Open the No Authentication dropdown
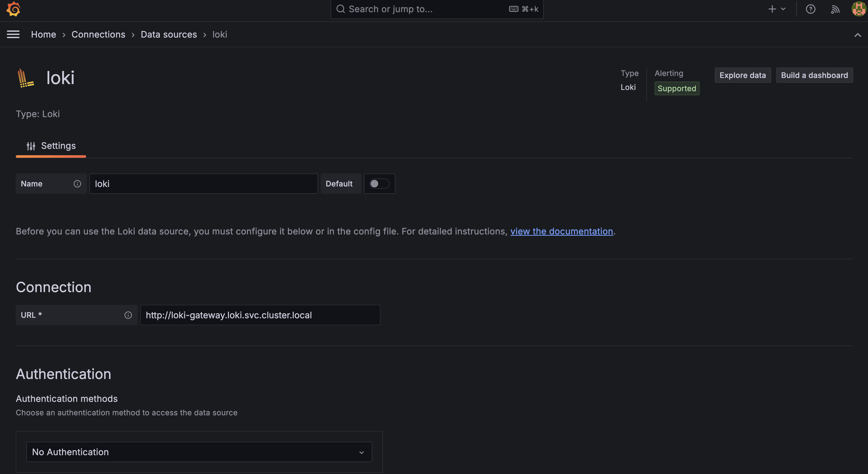868x474 pixels. (199, 452)
